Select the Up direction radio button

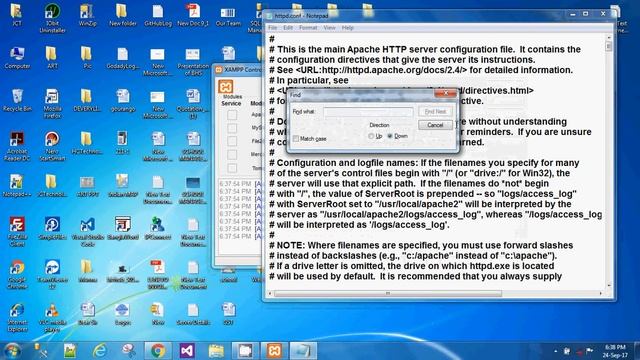371,136
